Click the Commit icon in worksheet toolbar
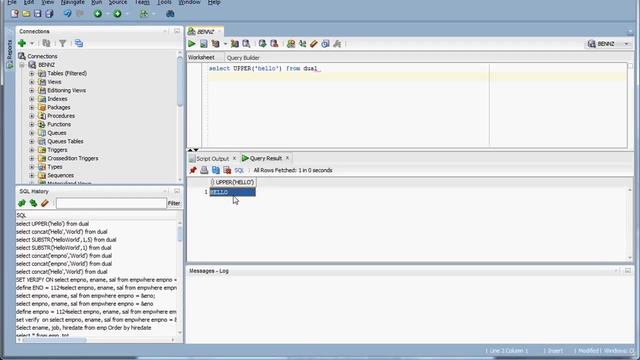This screenshot has width=640, height=360. point(262,44)
